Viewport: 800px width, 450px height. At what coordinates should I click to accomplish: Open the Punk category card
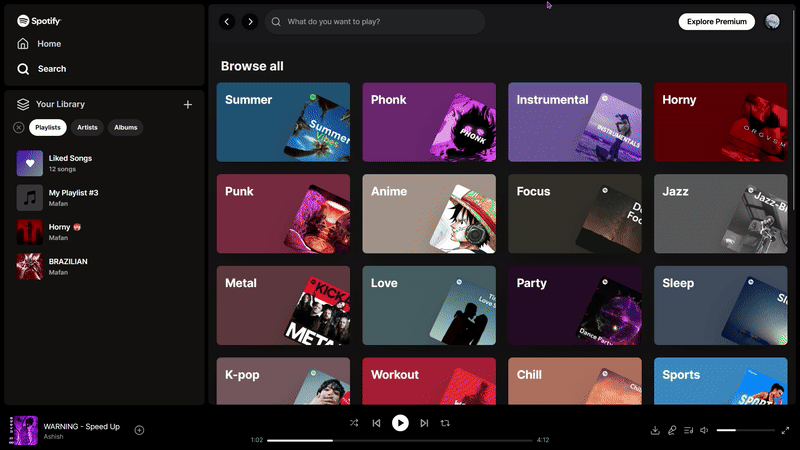283,214
